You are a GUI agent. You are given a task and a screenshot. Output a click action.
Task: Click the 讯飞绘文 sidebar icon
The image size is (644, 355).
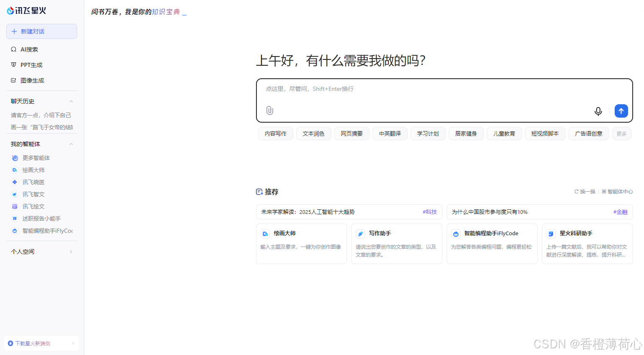click(x=15, y=206)
